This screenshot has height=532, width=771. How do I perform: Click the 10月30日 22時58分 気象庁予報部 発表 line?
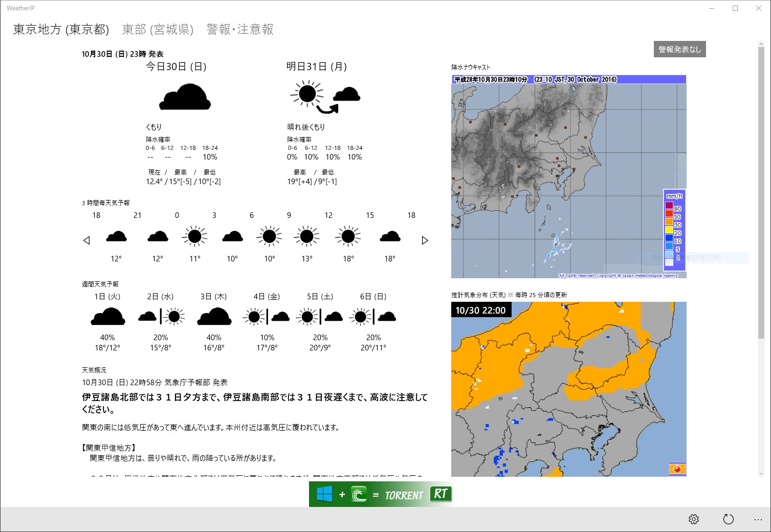(155, 382)
